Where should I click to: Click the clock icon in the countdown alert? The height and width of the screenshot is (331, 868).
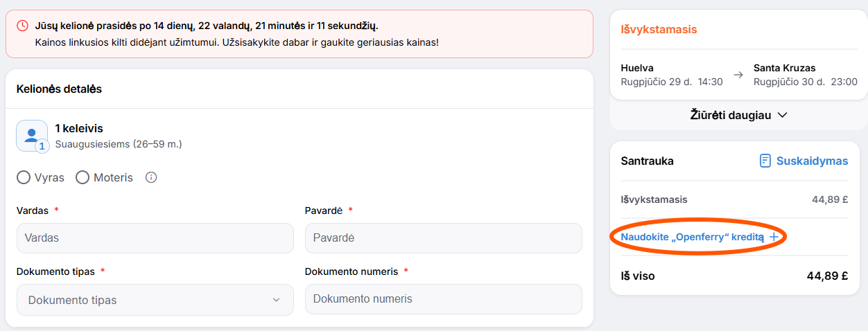[x=23, y=26]
